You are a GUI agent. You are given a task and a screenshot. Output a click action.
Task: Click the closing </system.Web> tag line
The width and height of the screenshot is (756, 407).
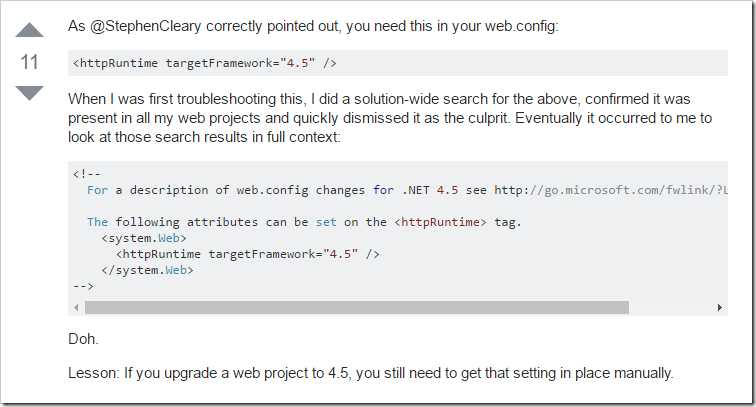point(147,270)
